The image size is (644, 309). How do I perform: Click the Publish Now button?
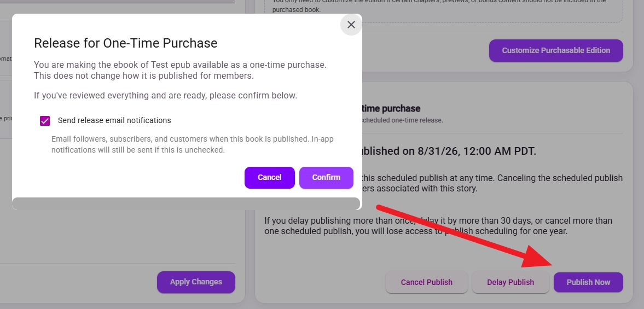pyautogui.click(x=588, y=282)
